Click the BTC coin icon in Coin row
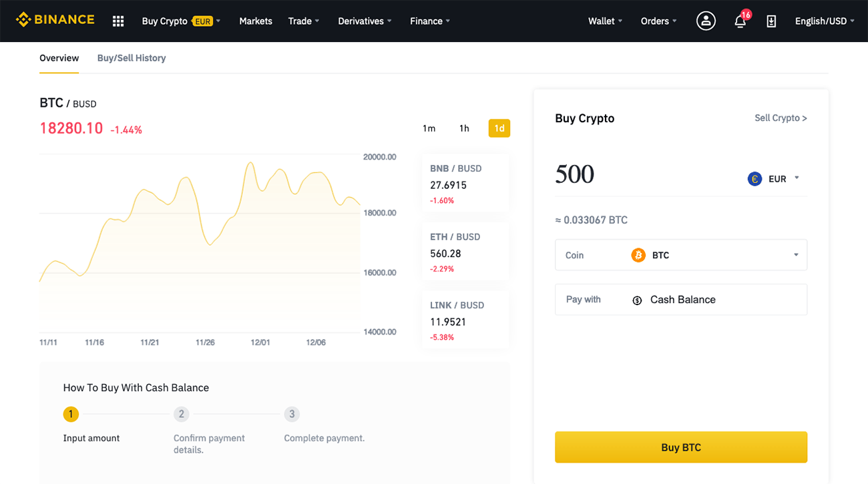Viewport: 868px width, 484px height. [638, 254]
